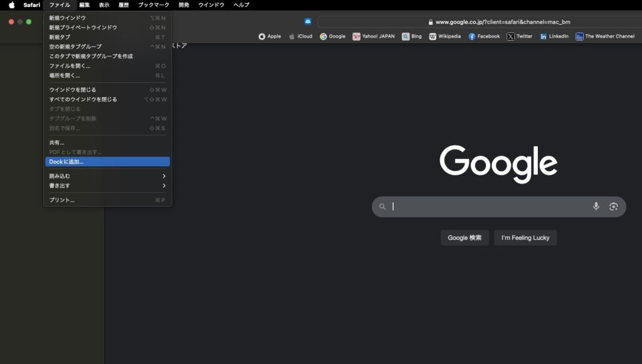
Task: Open the Apple bookmark
Action: click(270, 36)
